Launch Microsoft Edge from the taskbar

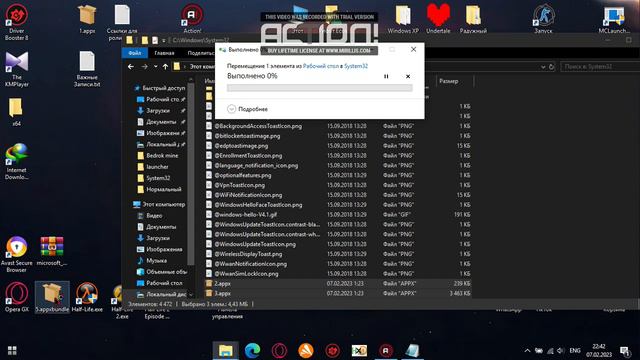[x=253, y=350]
